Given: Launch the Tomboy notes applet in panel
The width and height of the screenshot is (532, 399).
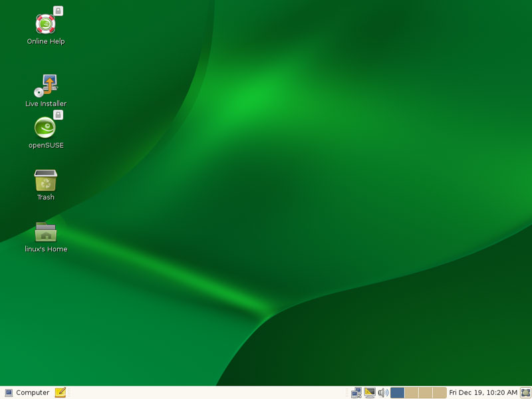Looking at the screenshot, I should 60,392.
